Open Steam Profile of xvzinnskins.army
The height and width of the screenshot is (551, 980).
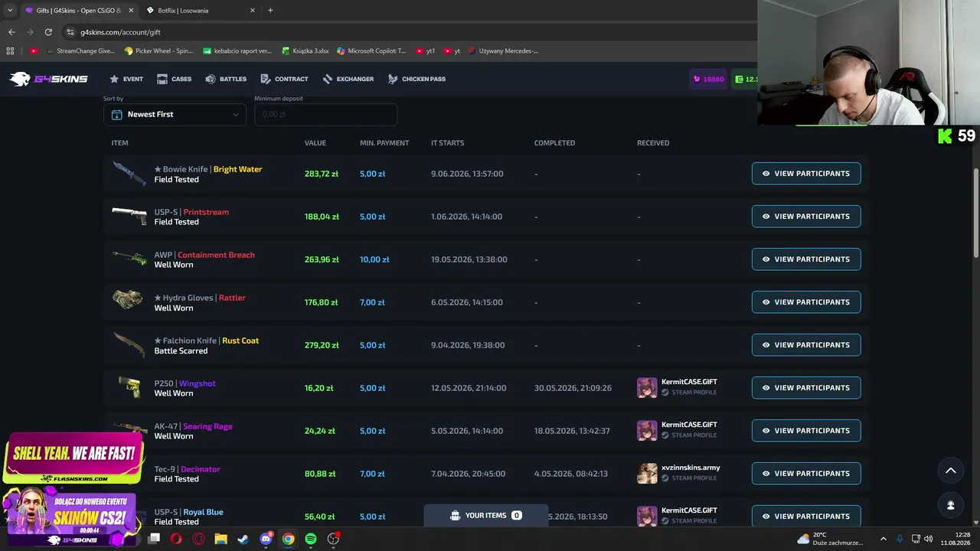689,478
